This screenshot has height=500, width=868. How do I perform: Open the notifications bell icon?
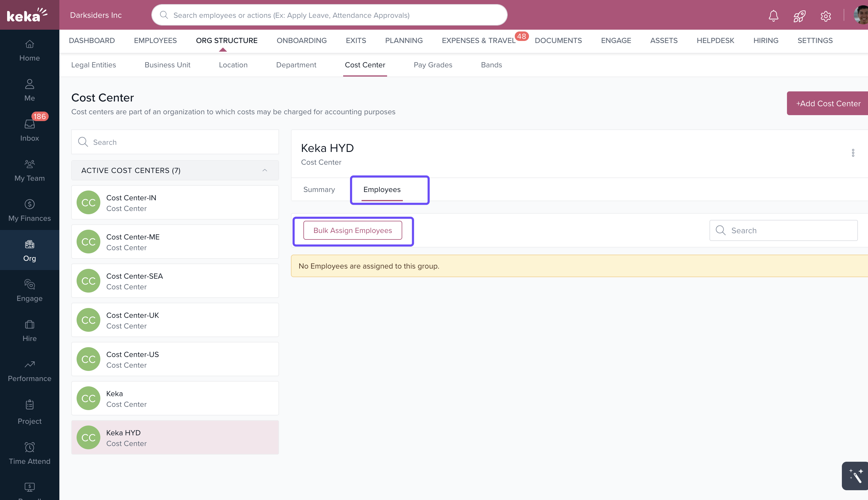773,15
